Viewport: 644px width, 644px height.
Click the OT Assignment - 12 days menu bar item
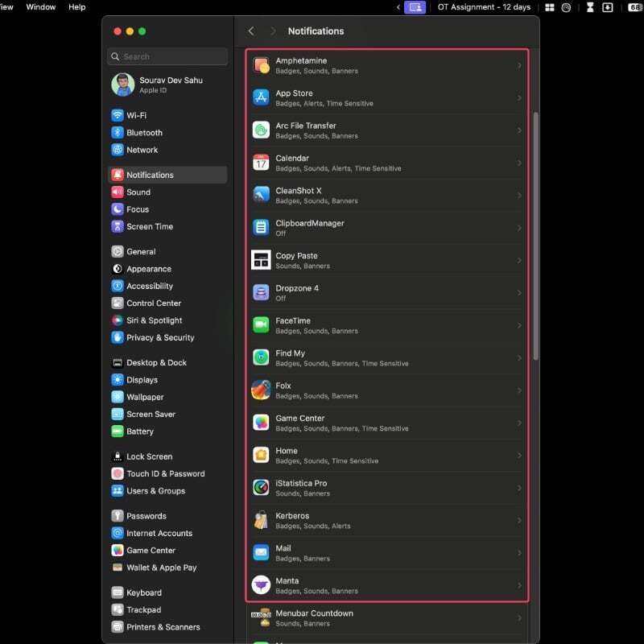tap(484, 7)
